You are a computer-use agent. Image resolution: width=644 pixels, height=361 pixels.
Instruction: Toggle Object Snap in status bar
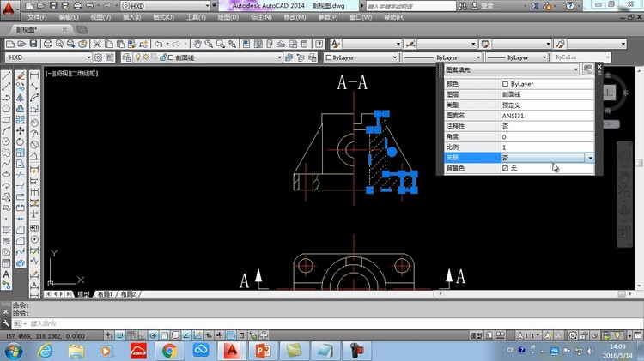[x=164, y=335]
